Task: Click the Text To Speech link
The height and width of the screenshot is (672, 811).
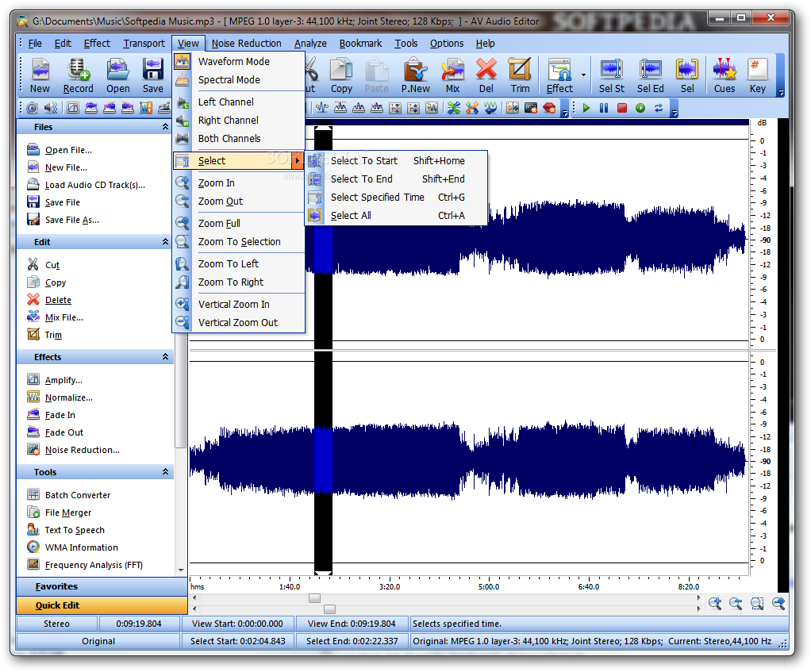Action: (x=75, y=530)
